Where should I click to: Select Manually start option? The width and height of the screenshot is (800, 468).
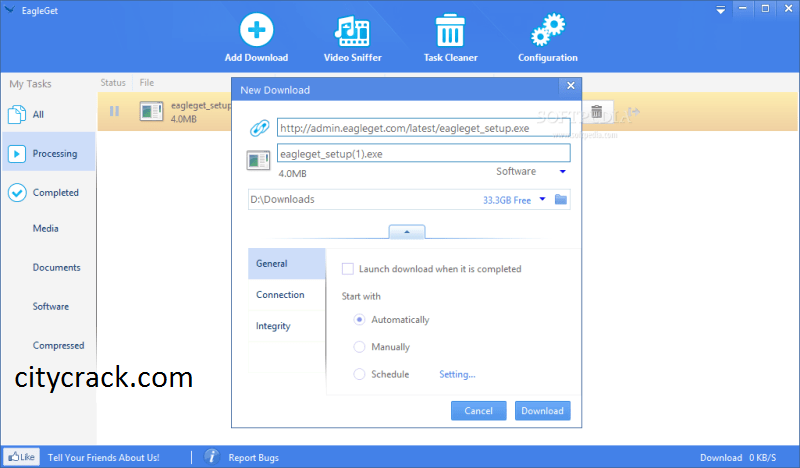click(359, 347)
